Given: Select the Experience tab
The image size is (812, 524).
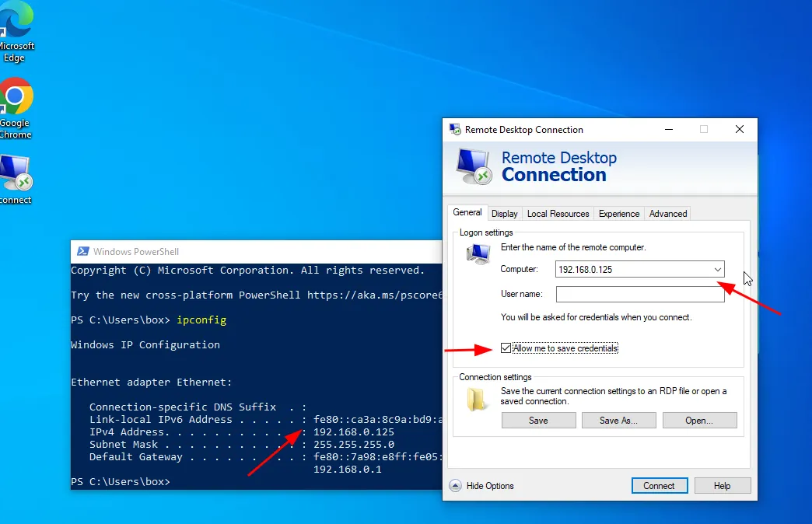Looking at the screenshot, I should (x=619, y=214).
